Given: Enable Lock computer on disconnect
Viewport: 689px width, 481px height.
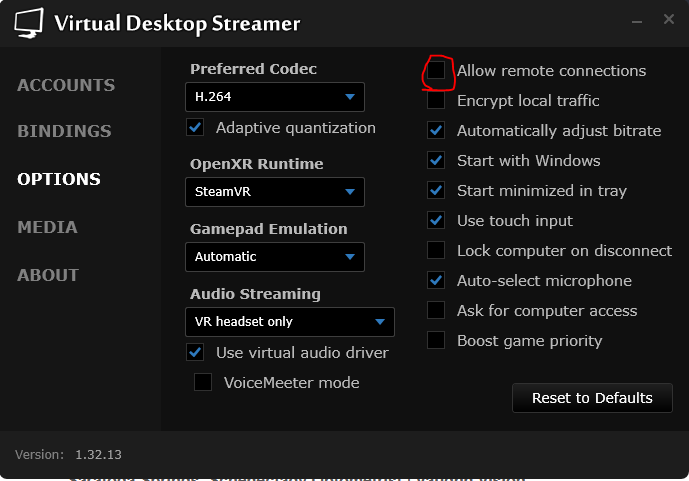Looking at the screenshot, I should (436, 251).
